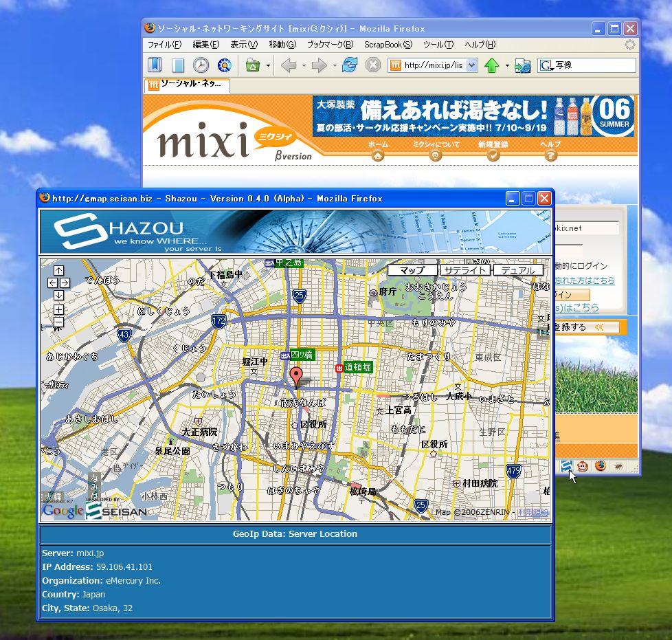Viewport: 672px width, 640px height.
Task: Click the Shazou icon in the mixi window status bar
Action: pos(567,465)
